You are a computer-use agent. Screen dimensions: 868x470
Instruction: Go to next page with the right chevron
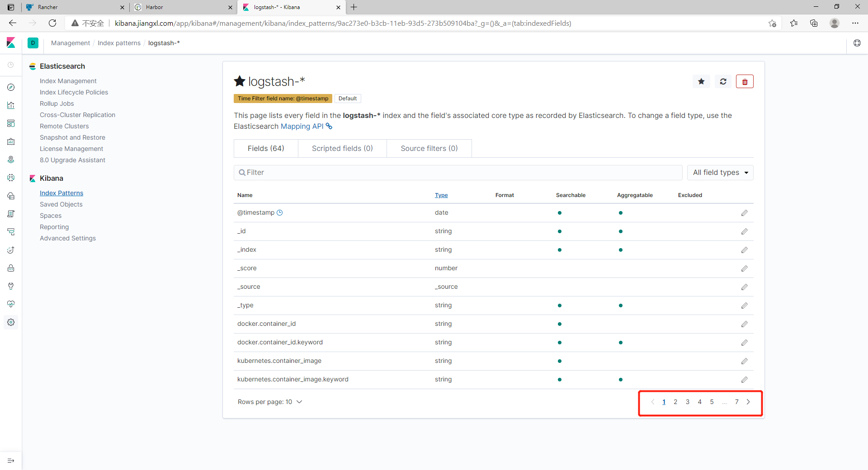click(749, 402)
